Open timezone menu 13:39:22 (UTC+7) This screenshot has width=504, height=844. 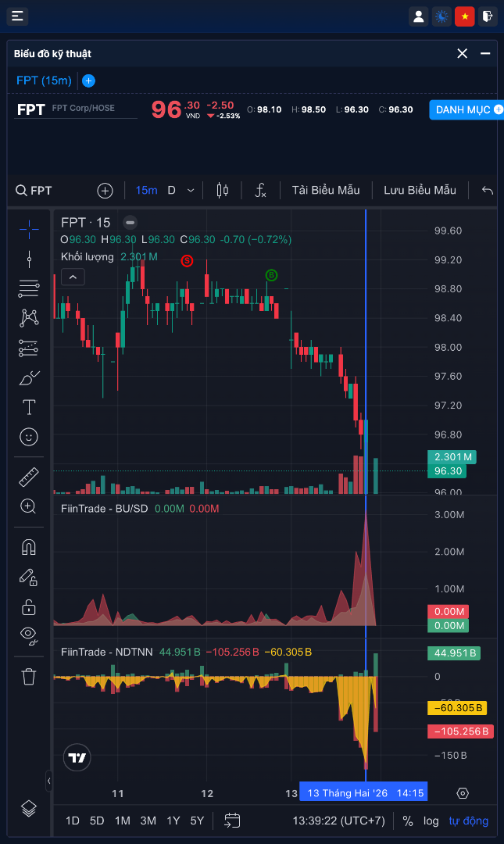338,821
